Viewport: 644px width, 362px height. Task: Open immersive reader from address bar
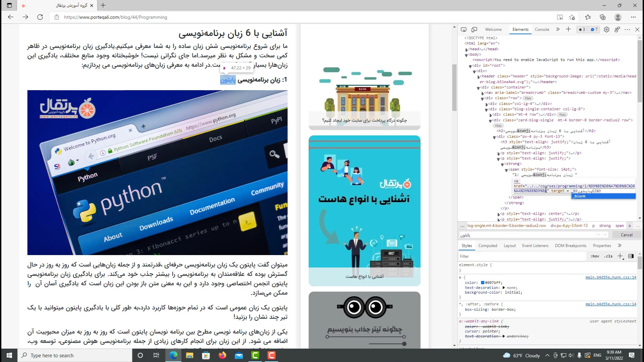pos(560,17)
